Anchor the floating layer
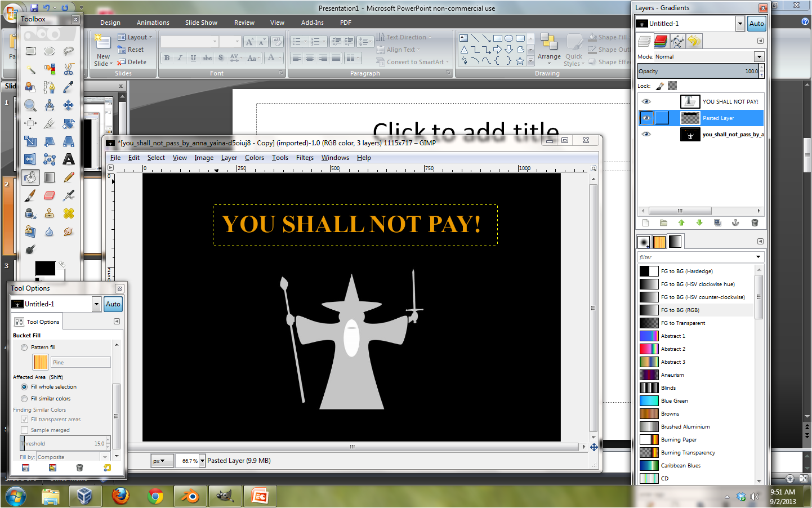Screen dimensions: 812x508 735,223
